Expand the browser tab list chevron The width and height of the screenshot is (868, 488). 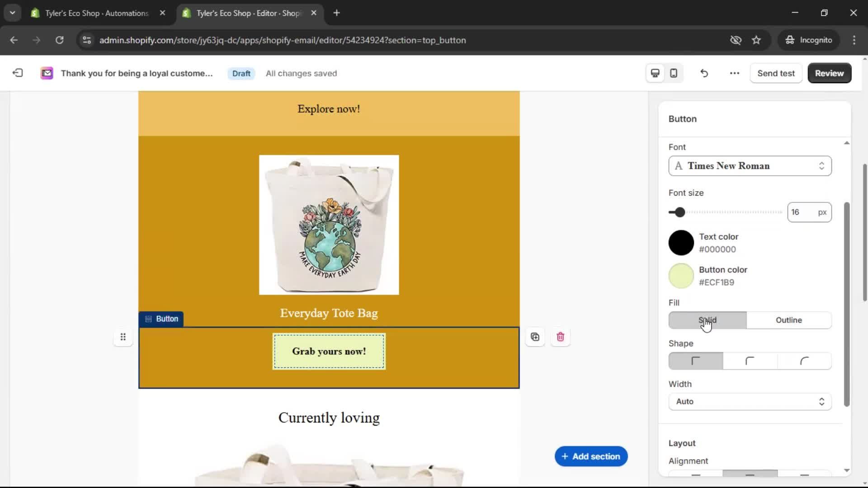(x=12, y=12)
